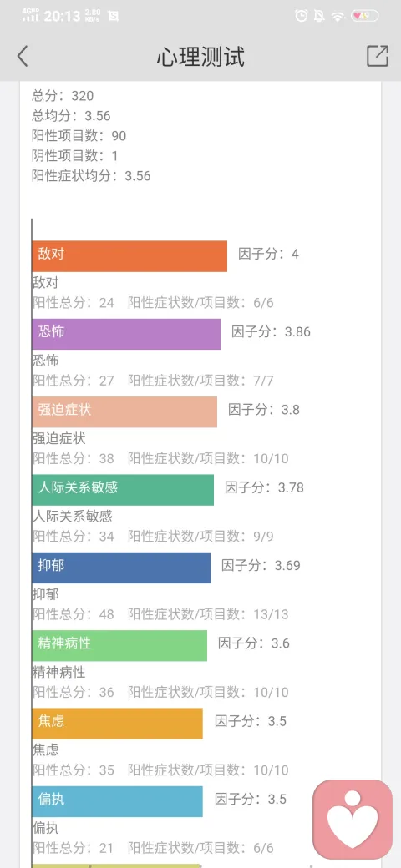
Task: Tap the Wi-Fi status icon
Action: pos(338,16)
